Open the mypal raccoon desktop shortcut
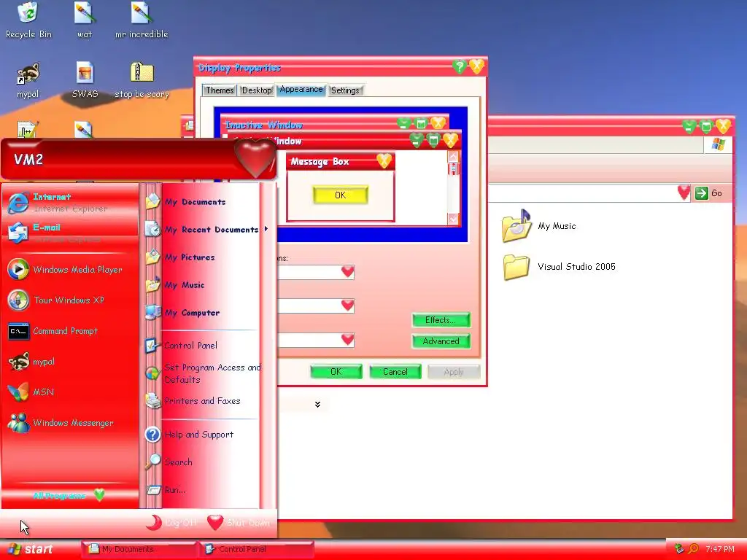This screenshot has width=747, height=560. (28, 80)
